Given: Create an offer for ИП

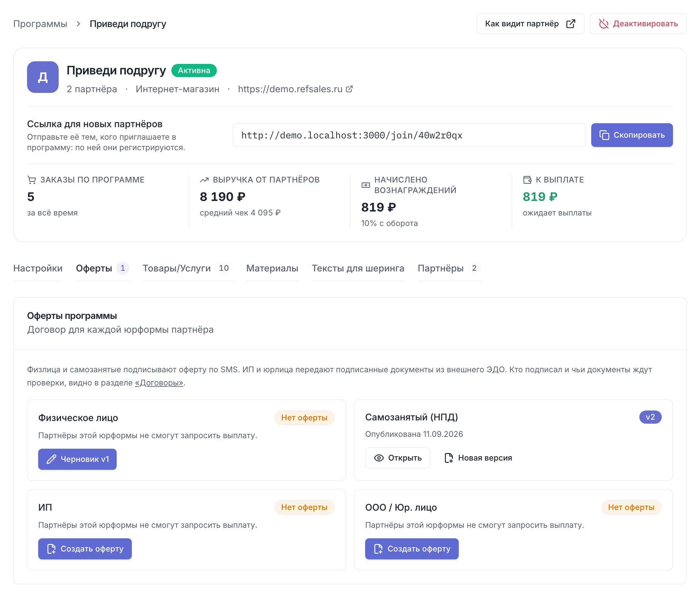Looking at the screenshot, I should [85, 549].
